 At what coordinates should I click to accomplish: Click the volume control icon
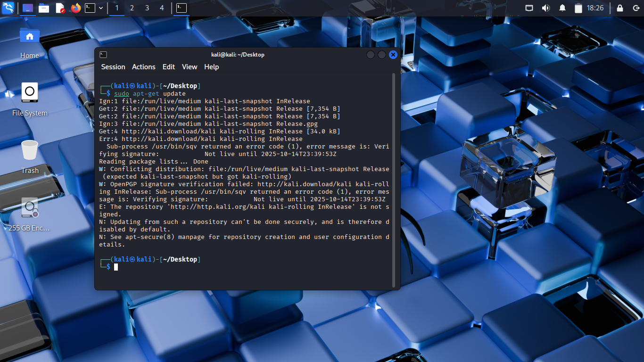(545, 8)
